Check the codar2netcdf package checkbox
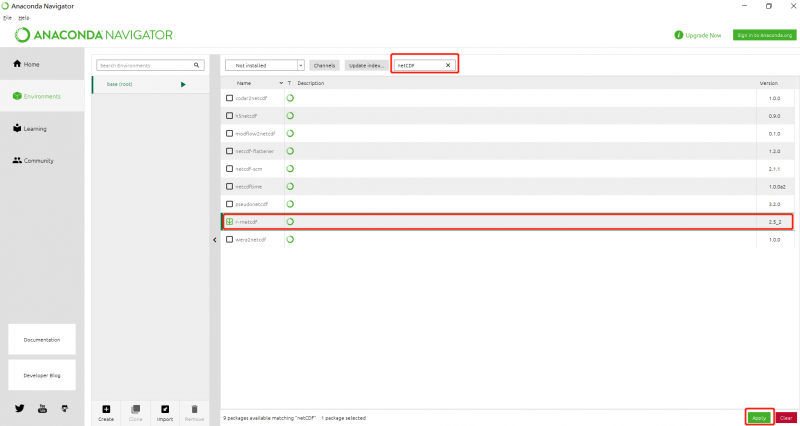Viewport: 800px width, 426px height. [229, 98]
